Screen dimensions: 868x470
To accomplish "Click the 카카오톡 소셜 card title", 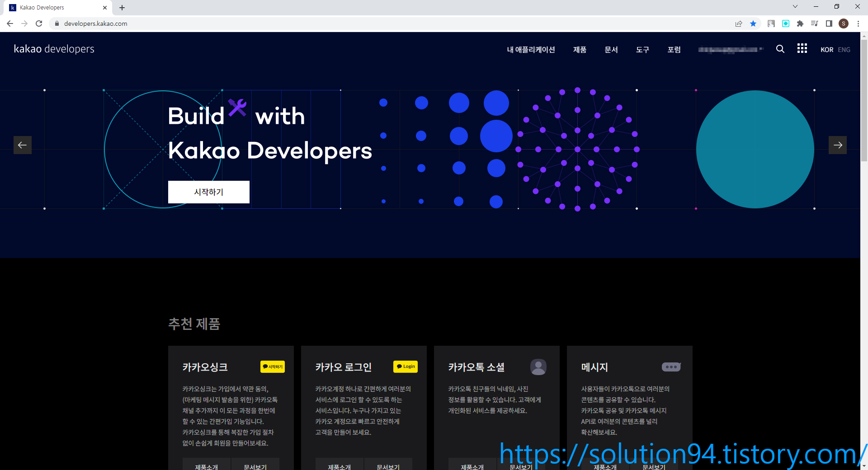I will (x=476, y=367).
